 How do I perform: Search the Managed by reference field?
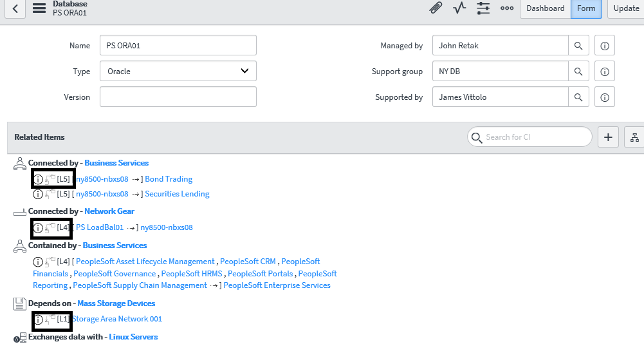[x=578, y=46]
